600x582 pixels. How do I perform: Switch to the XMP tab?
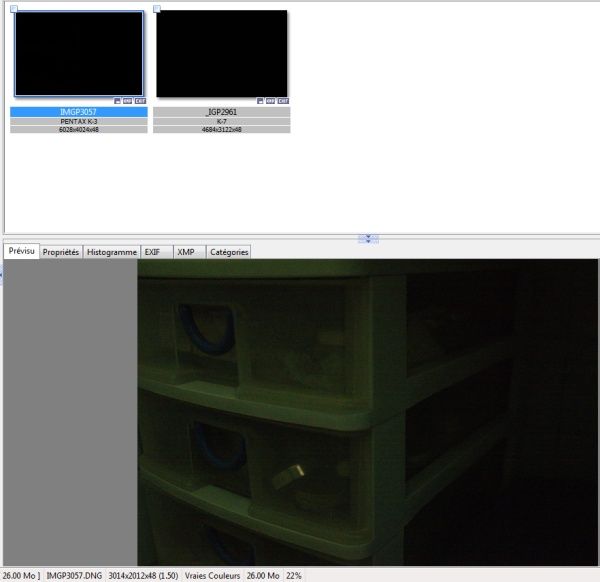click(190, 252)
